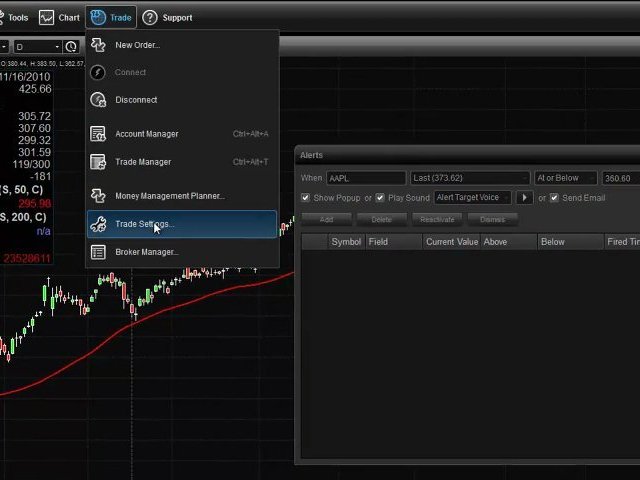The height and width of the screenshot is (480, 640).
Task: Click the red 23528611 volume value
Action: point(27,258)
